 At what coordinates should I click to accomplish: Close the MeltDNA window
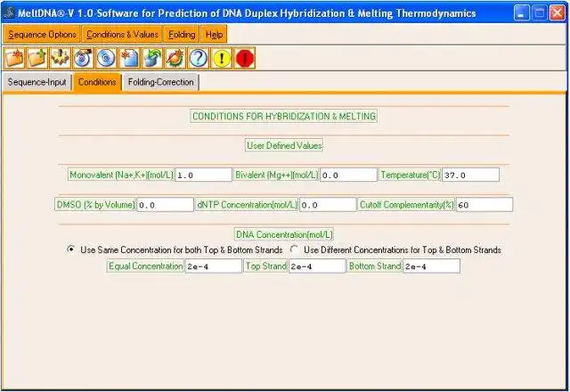click(558, 13)
